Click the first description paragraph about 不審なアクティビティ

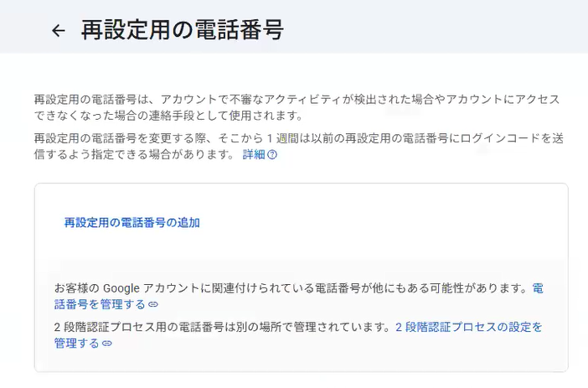tap(251, 99)
